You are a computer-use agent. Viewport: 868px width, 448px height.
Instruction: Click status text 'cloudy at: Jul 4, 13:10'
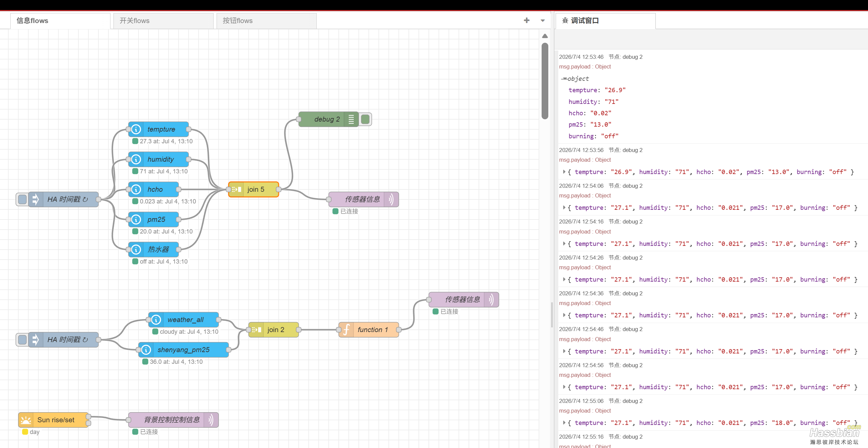189,332
